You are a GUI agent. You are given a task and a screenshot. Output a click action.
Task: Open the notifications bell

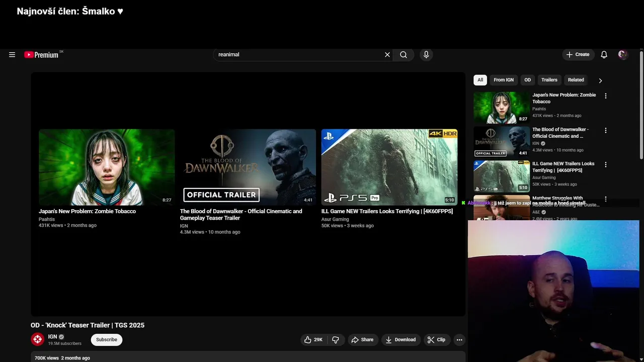click(604, 55)
